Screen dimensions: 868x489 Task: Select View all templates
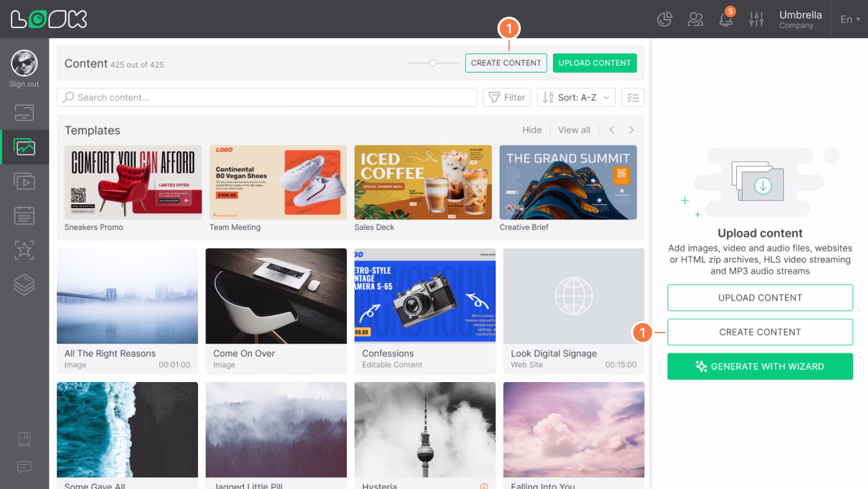click(574, 130)
